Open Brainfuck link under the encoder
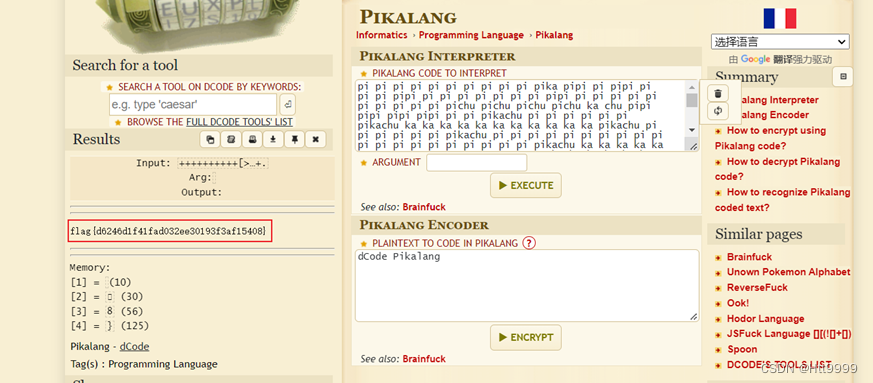 tap(424, 359)
